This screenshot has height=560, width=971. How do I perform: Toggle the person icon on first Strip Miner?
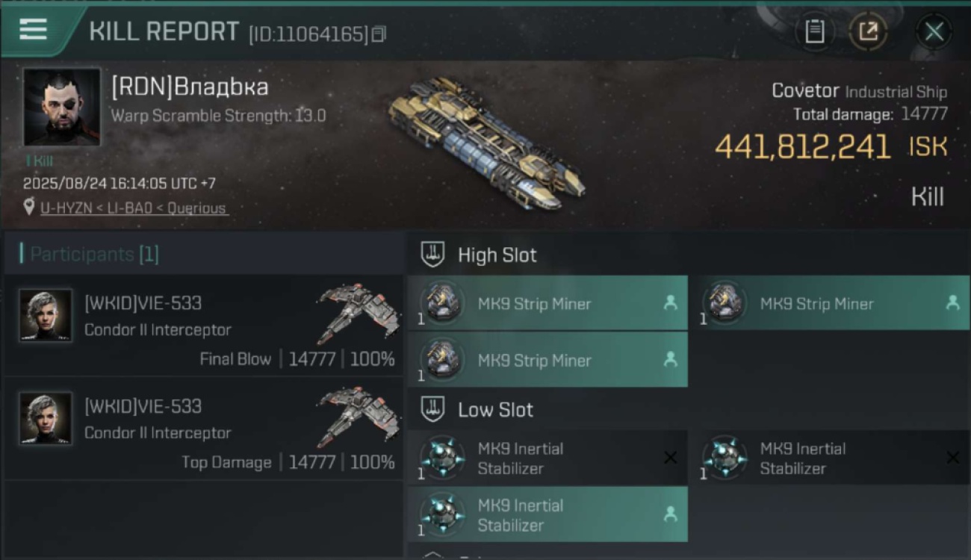point(670,303)
